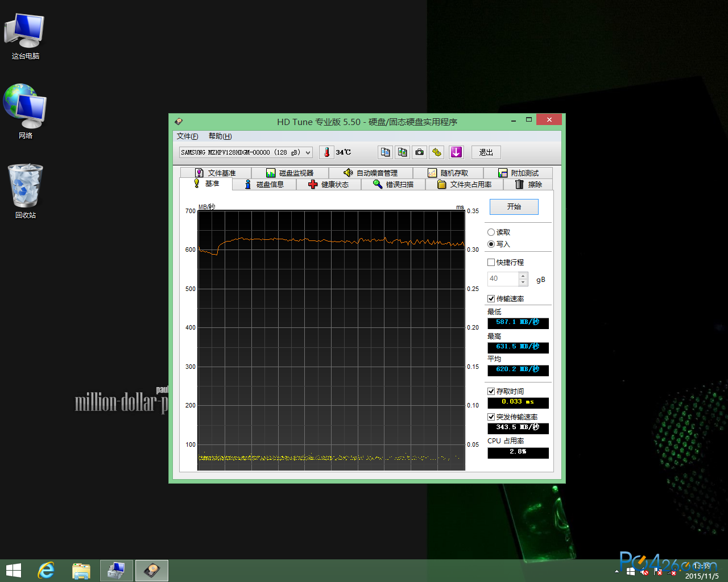Minimize the HD Tune window
This screenshot has height=582, width=728.
(x=514, y=120)
